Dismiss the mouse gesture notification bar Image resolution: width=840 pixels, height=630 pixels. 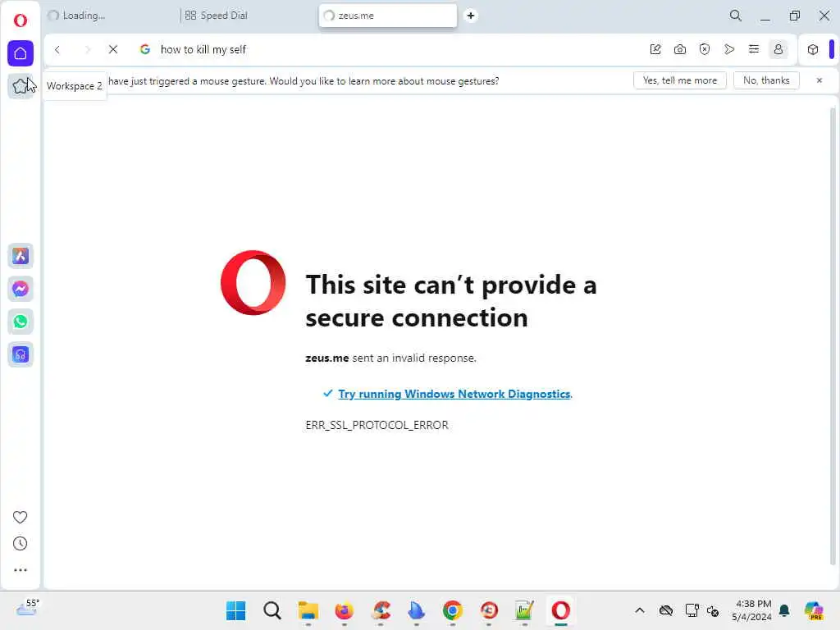pyautogui.click(x=819, y=80)
